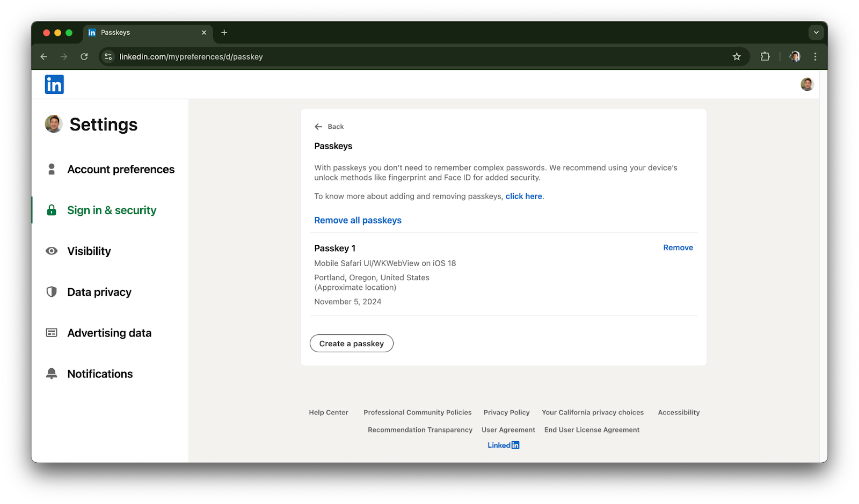Open Your California privacy choices link
Viewport: 859px width, 504px height.
pos(593,412)
